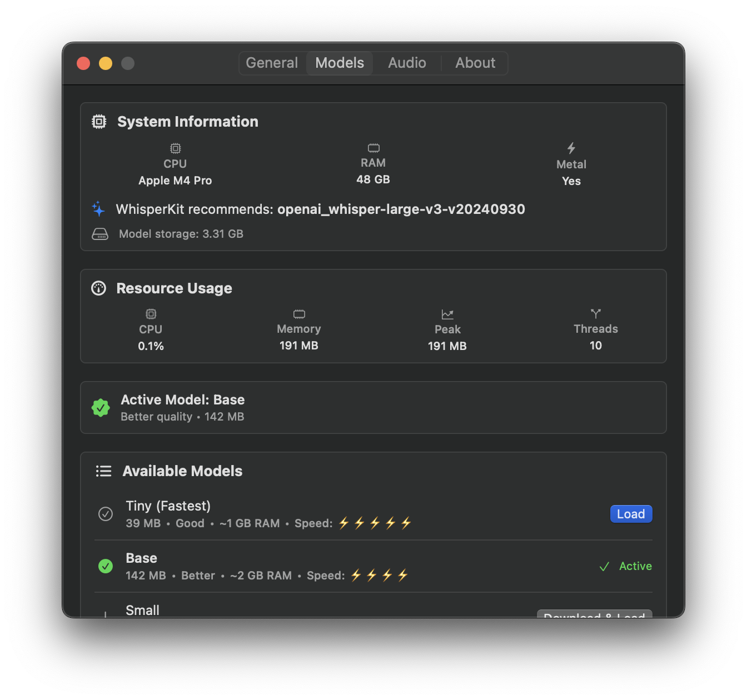
Task: Click the CPU chip icon in System Information
Action: (x=175, y=148)
